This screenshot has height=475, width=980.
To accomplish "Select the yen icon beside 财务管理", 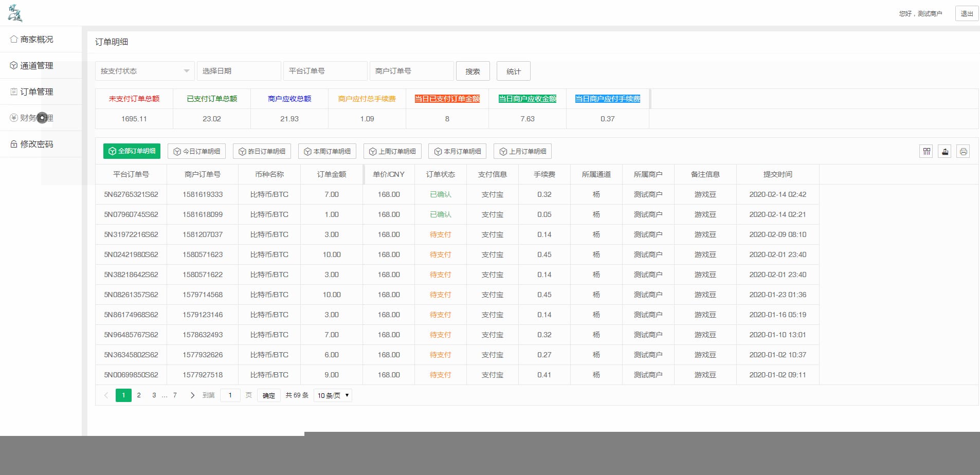I will coord(13,118).
